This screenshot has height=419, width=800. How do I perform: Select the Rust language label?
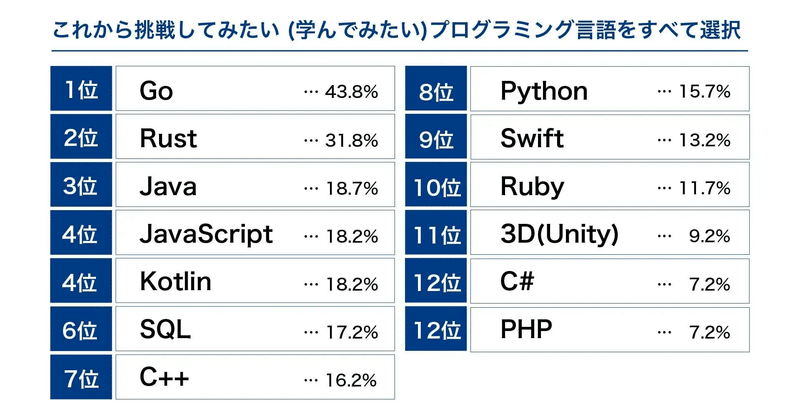click(169, 139)
